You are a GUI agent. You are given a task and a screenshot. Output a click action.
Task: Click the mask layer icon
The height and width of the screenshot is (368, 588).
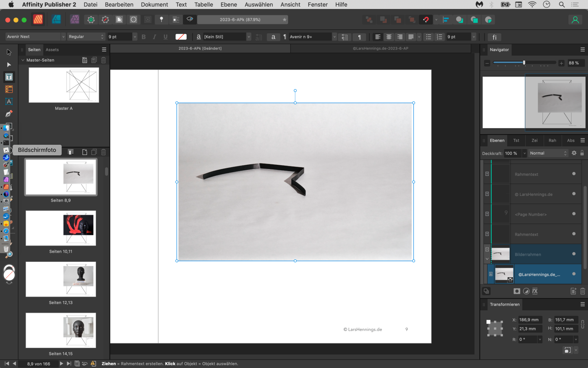point(517,291)
